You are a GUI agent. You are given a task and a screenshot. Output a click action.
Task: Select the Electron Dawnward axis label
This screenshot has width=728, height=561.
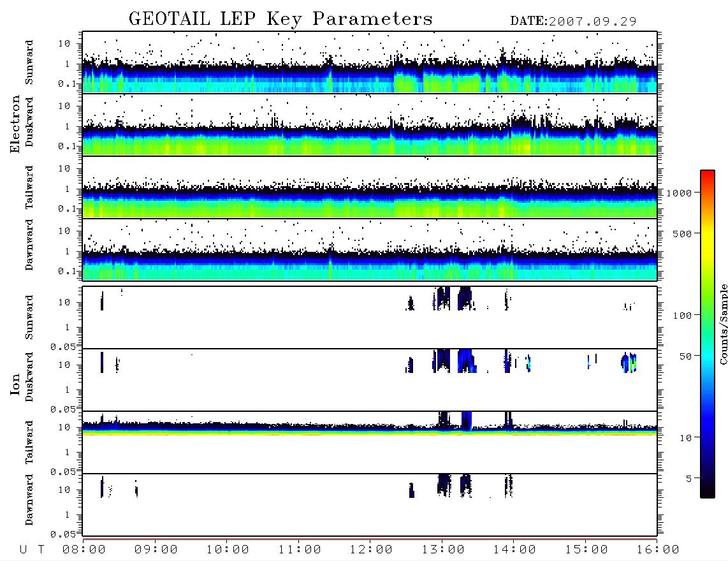[29, 245]
